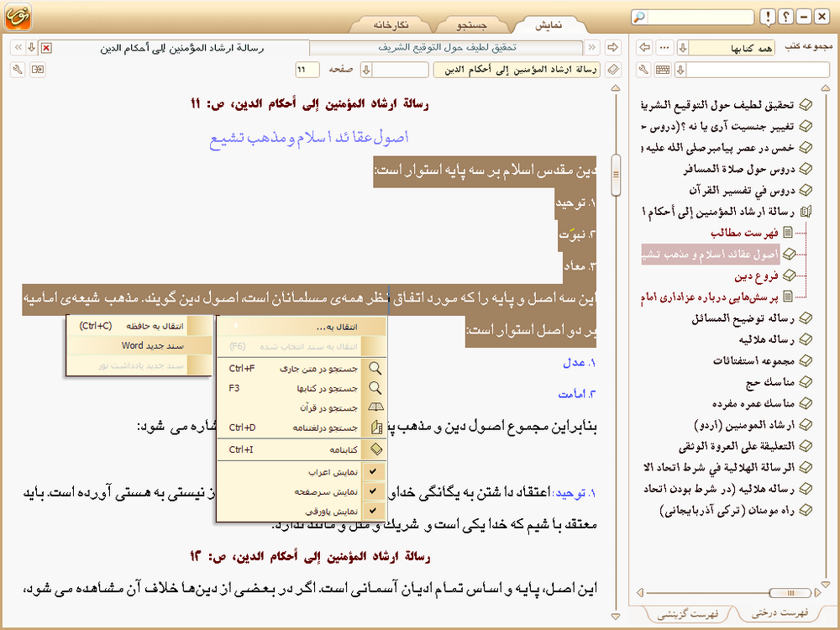
Task: Click the book info icon beside title combo
Action: [x=613, y=70]
